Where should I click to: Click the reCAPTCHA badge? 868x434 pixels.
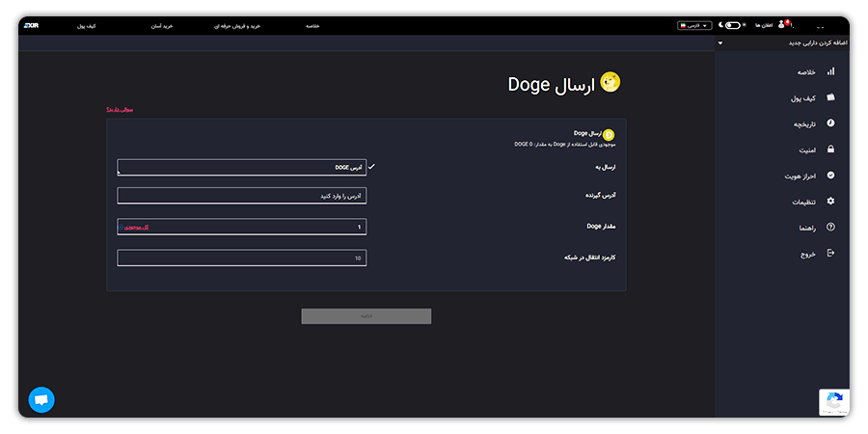pos(834,402)
